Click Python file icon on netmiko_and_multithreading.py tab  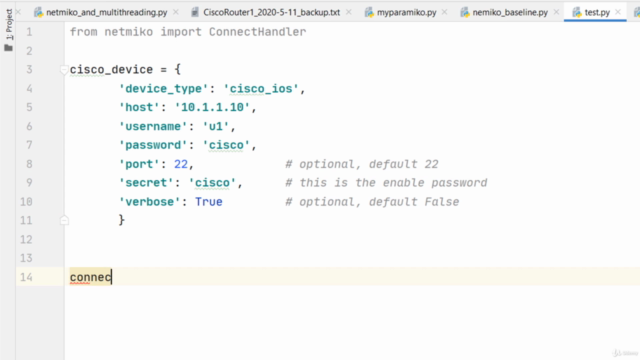coord(38,12)
